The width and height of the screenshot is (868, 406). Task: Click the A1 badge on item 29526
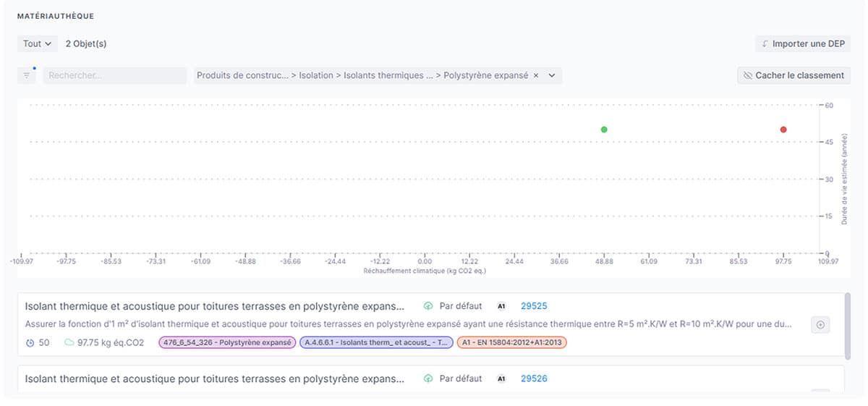(501, 378)
